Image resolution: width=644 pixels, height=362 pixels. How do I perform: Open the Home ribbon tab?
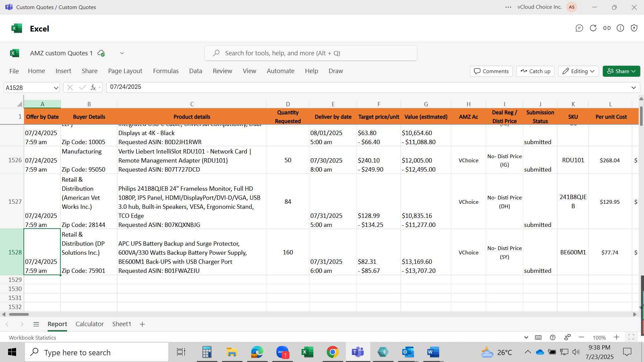pyautogui.click(x=37, y=71)
